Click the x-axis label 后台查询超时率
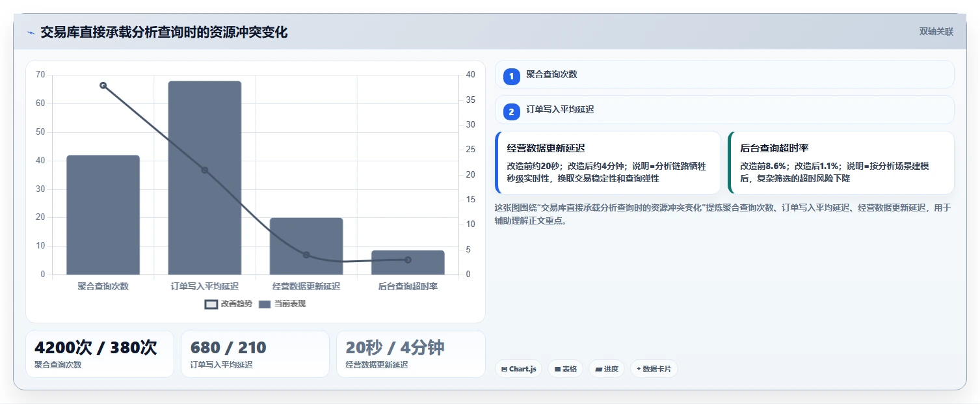 408,286
